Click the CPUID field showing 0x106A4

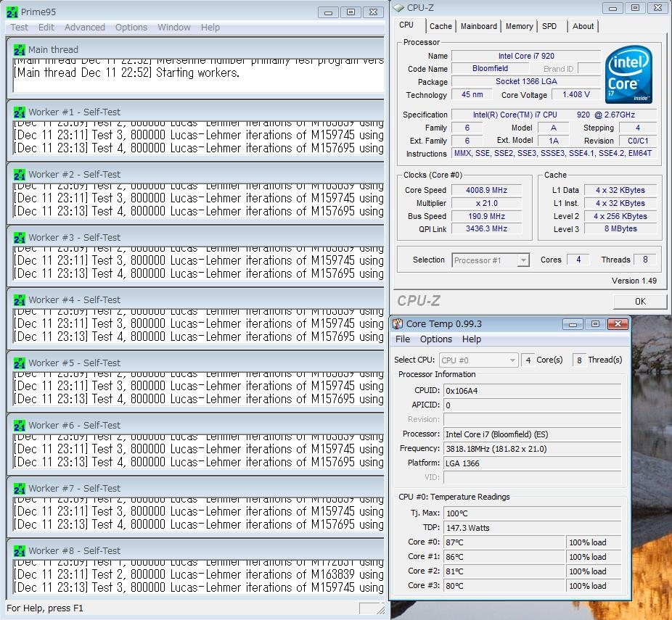532,391
